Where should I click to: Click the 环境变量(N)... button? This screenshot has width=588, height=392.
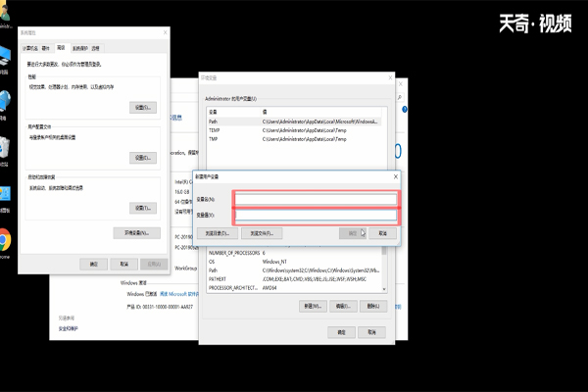pyautogui.click(x=137, y=233)
